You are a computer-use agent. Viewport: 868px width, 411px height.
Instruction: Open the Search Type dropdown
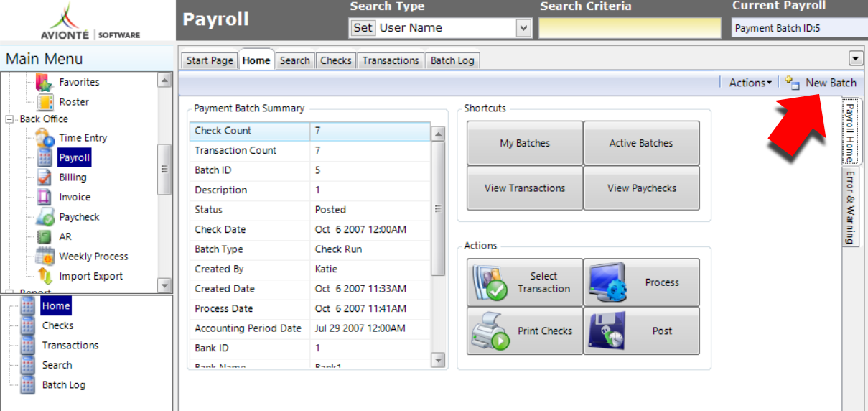(523, 28)
